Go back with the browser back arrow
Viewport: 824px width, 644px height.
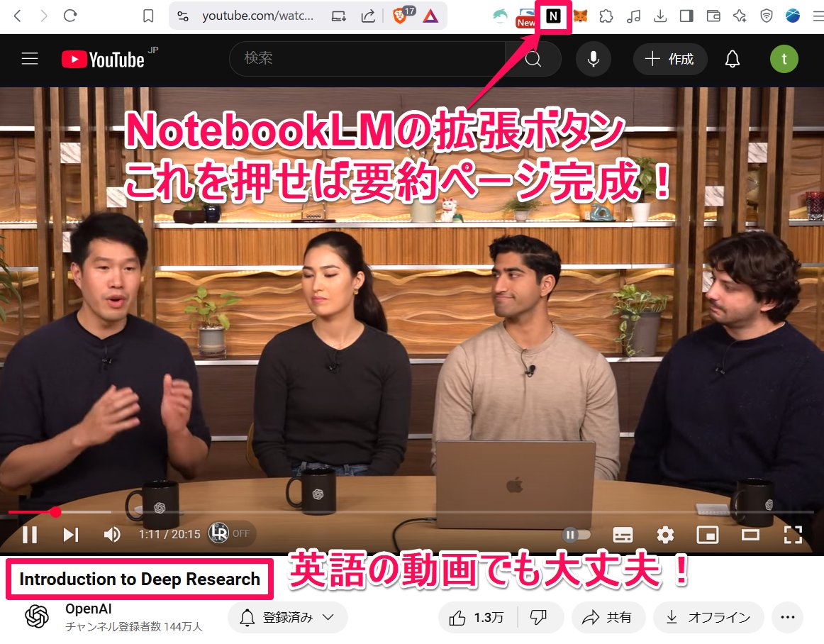17,16
